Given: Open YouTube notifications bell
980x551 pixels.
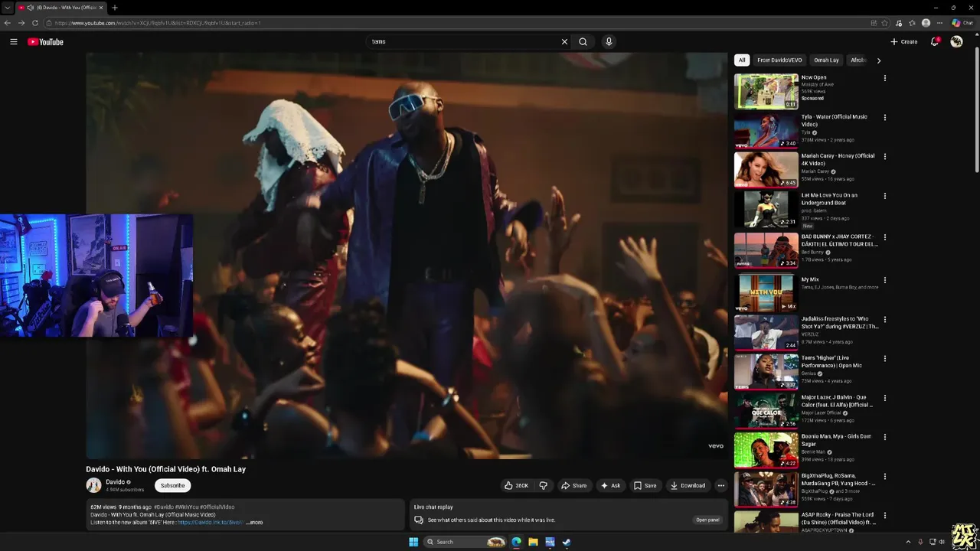Looking at the screenshot, I should click(935, 42).
